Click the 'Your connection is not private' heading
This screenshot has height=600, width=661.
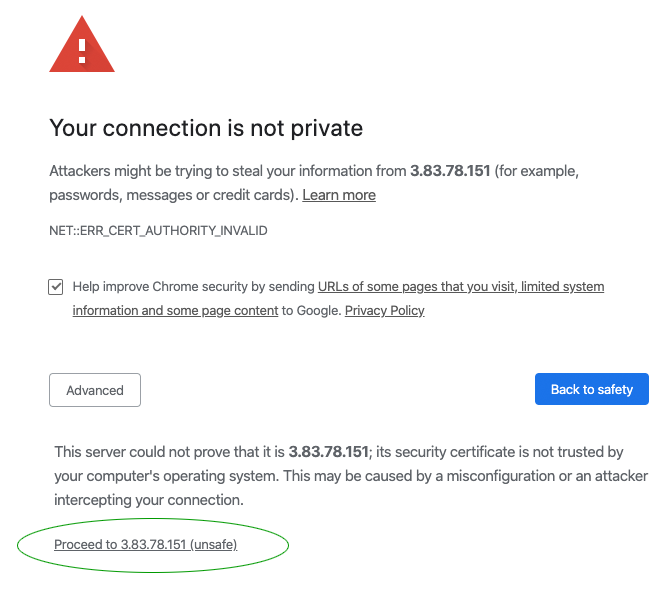tap(206, 128)
